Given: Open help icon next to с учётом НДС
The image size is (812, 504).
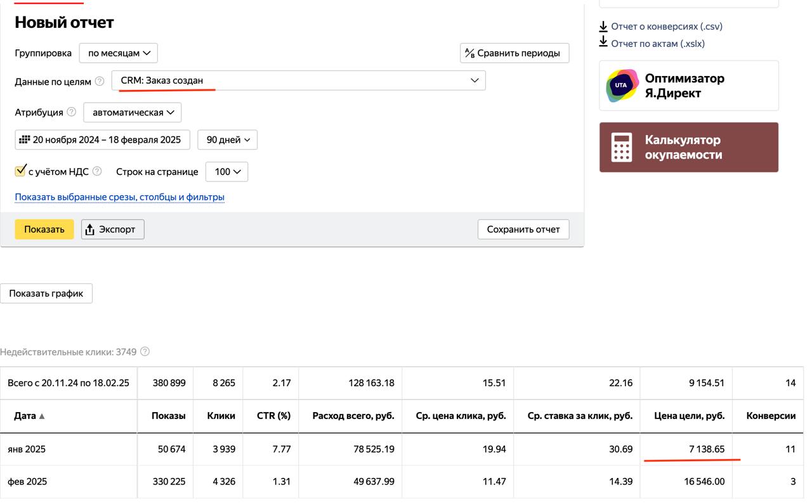Looking at the screenshot, I should [x=97, y=171].
